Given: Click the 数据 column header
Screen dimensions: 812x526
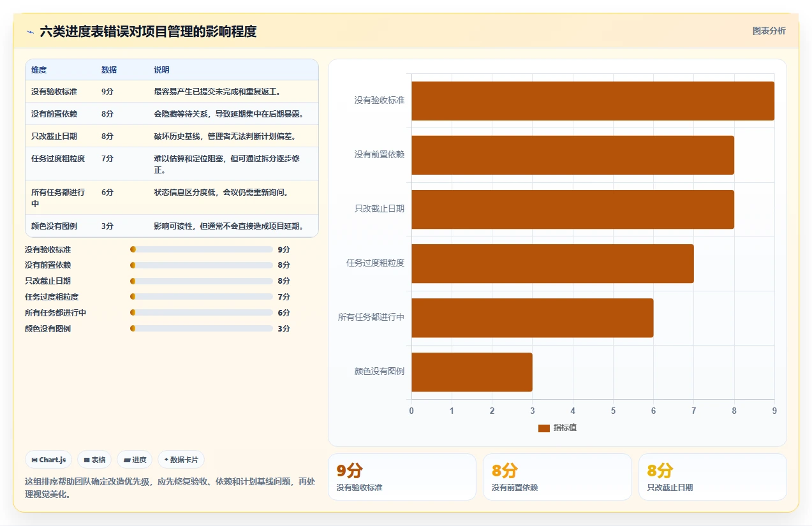Looking at the screenshot, I should (109, 70).
